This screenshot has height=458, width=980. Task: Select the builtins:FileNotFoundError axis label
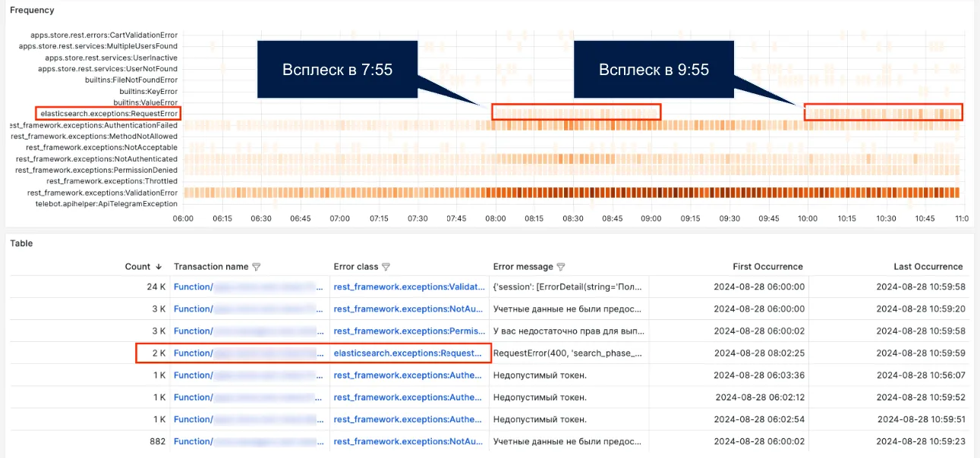[x=131, y=80]
